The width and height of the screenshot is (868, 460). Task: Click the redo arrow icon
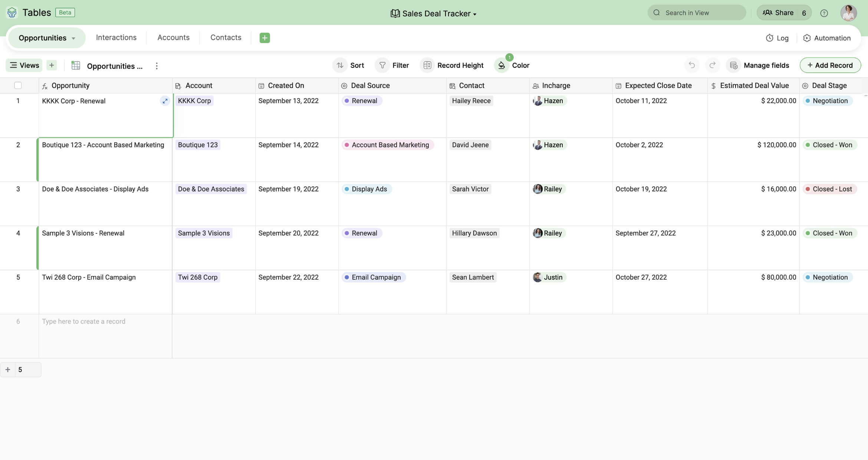coord(712,65)
